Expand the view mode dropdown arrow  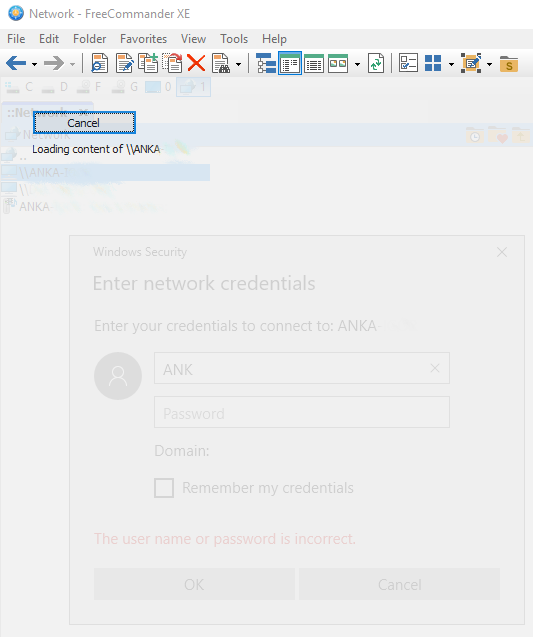357,64
